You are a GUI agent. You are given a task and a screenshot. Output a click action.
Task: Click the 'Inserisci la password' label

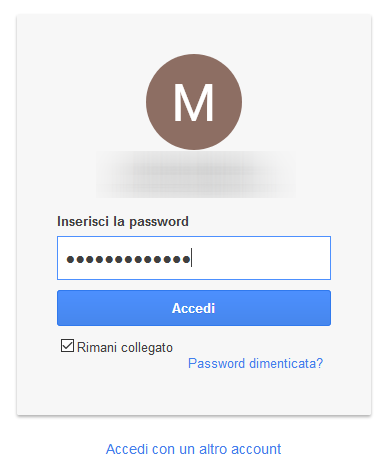tap(123, 221)
